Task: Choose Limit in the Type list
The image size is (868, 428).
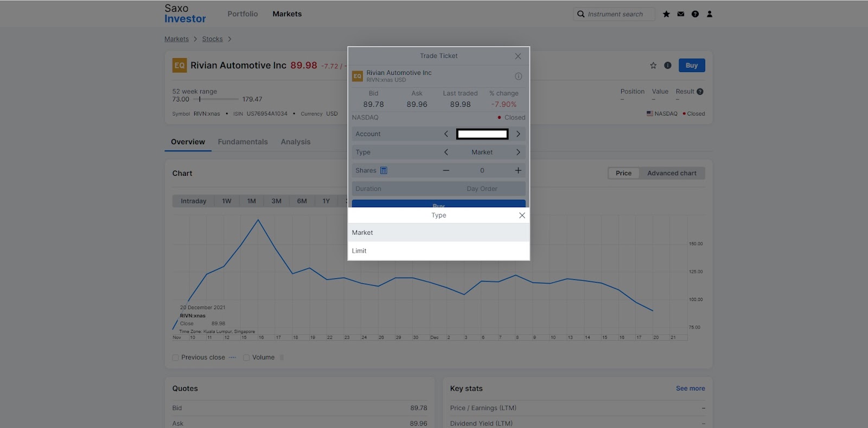Action: pos(439,251)
